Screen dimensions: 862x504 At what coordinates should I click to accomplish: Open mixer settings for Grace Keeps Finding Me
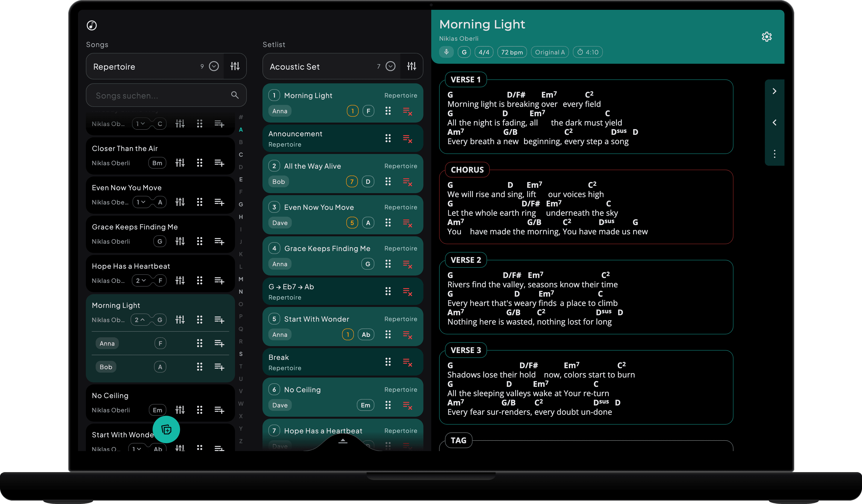tap(180, 241)
